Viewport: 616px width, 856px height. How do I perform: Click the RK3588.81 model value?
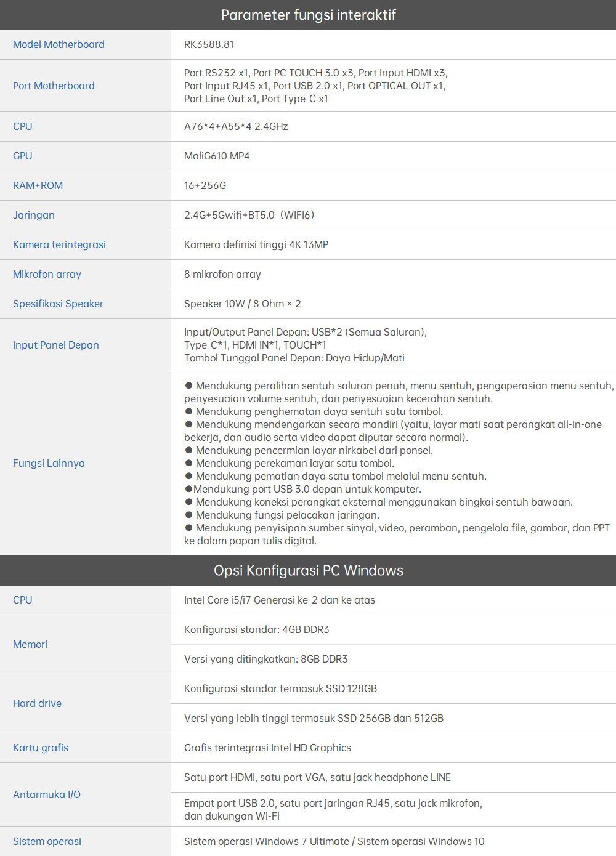209,44
